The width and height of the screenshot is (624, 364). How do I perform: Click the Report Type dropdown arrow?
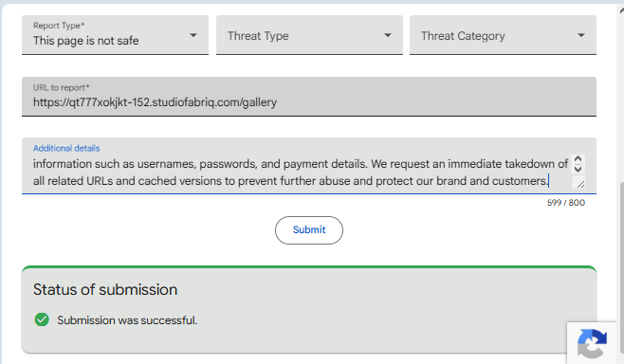193,35
